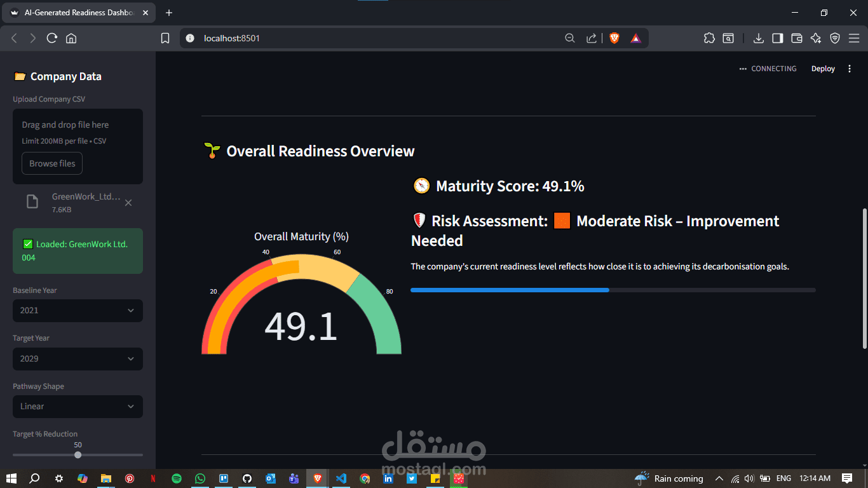868x488 pixels.
Task: Open Streamlit three-dot options menu
Action: pyautogui.click(x=850, y=69)
